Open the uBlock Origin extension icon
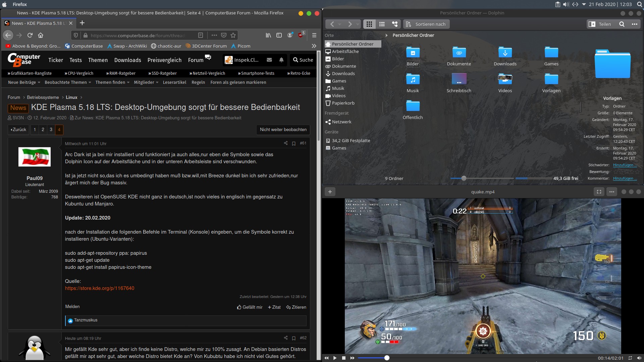The height and width of the screenshot is (362, 644). pyautogui.click(x=301, y=35)
